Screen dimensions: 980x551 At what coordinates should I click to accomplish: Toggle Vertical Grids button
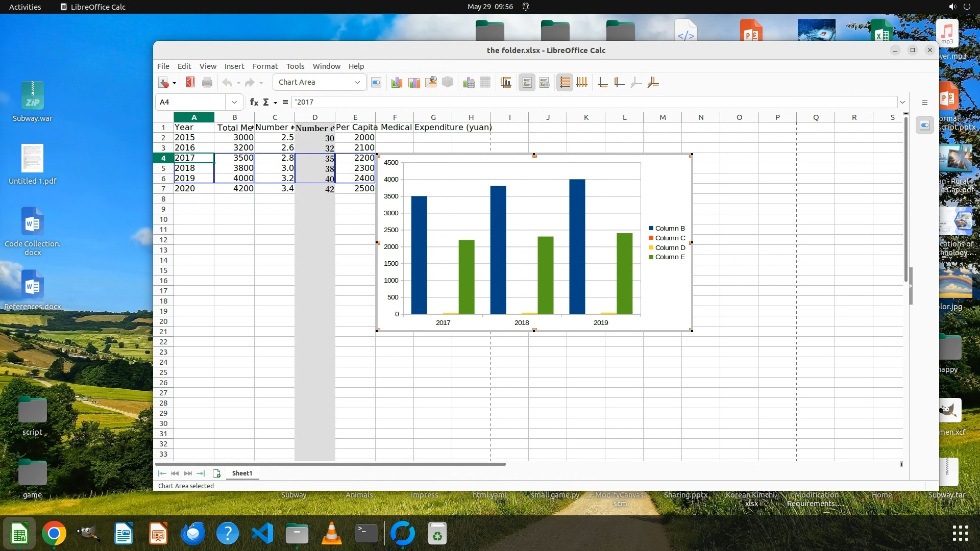point(582,83)
